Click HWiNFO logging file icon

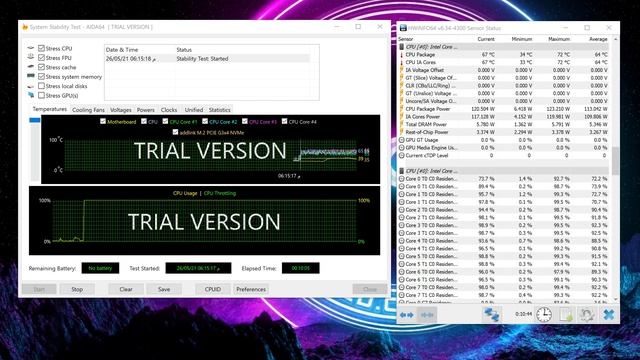pyautogui.click(x=566, y=315)
